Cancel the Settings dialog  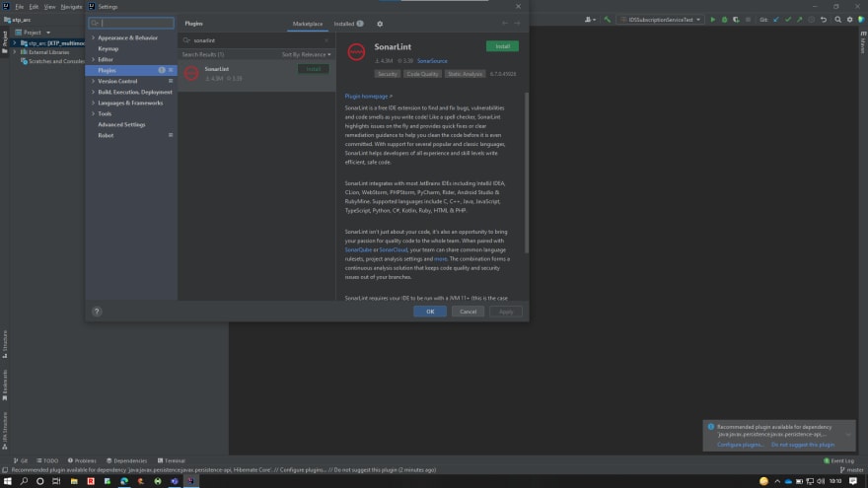(468, 312)
